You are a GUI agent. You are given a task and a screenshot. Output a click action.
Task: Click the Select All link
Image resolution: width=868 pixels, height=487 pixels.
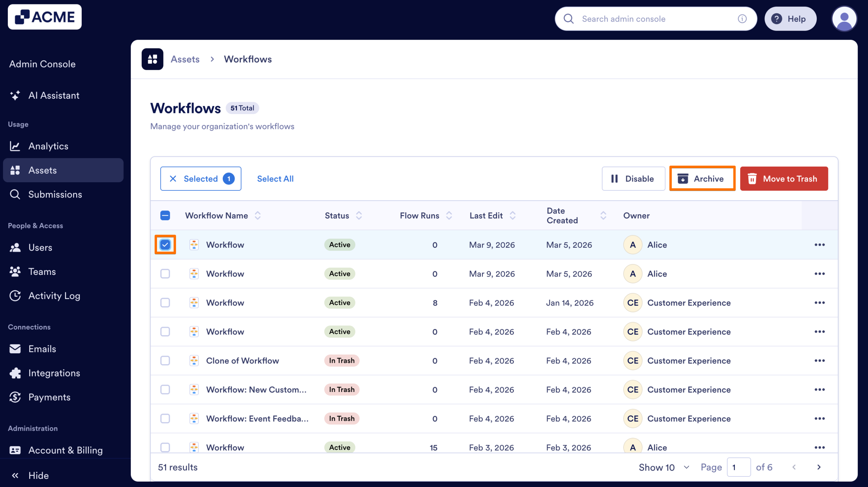click(275, 179)
